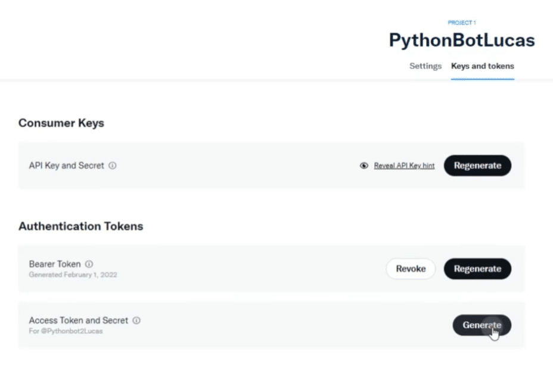Click the Bearer Token label

55,264
